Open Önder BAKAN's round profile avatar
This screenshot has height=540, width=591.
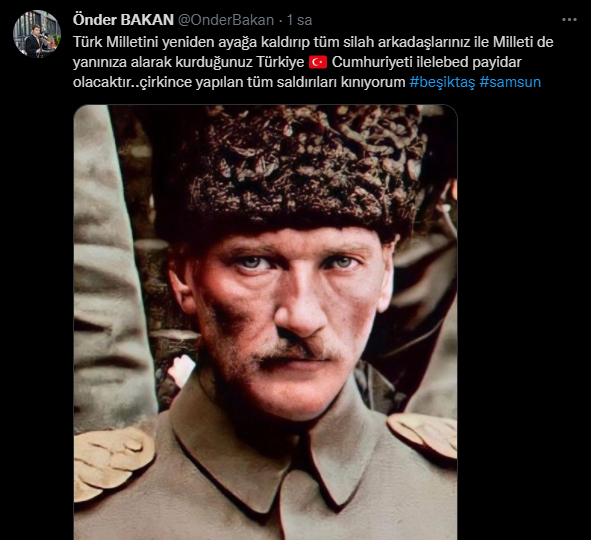point(37,34)
